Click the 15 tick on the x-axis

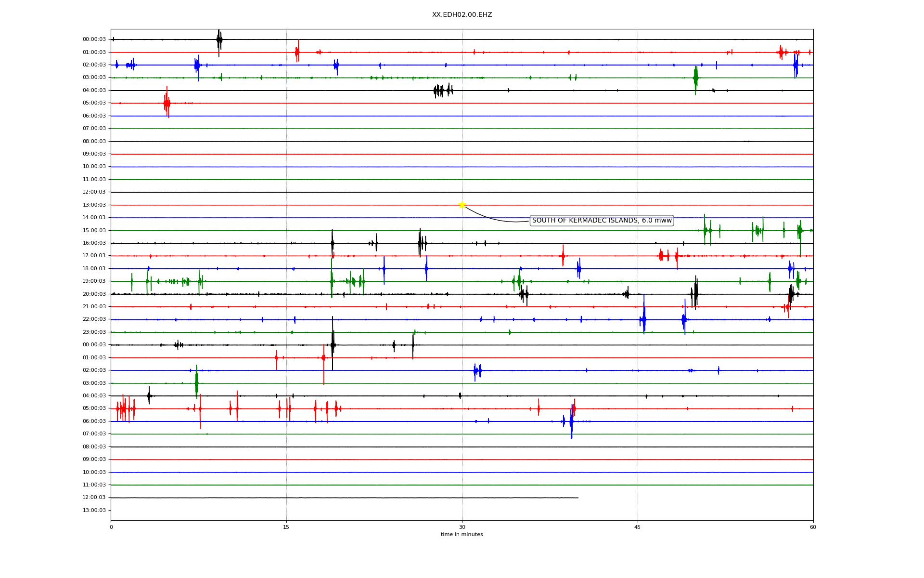(286, 527)
